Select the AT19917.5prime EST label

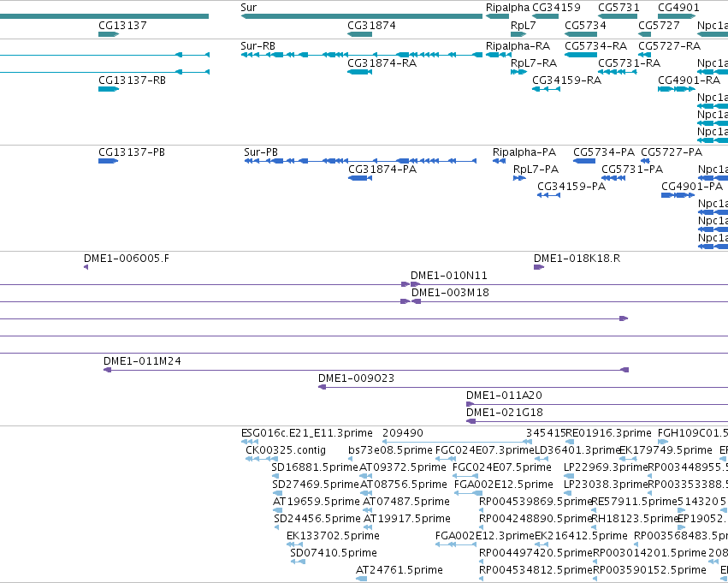pyautogui.click(x=407, y=519)
